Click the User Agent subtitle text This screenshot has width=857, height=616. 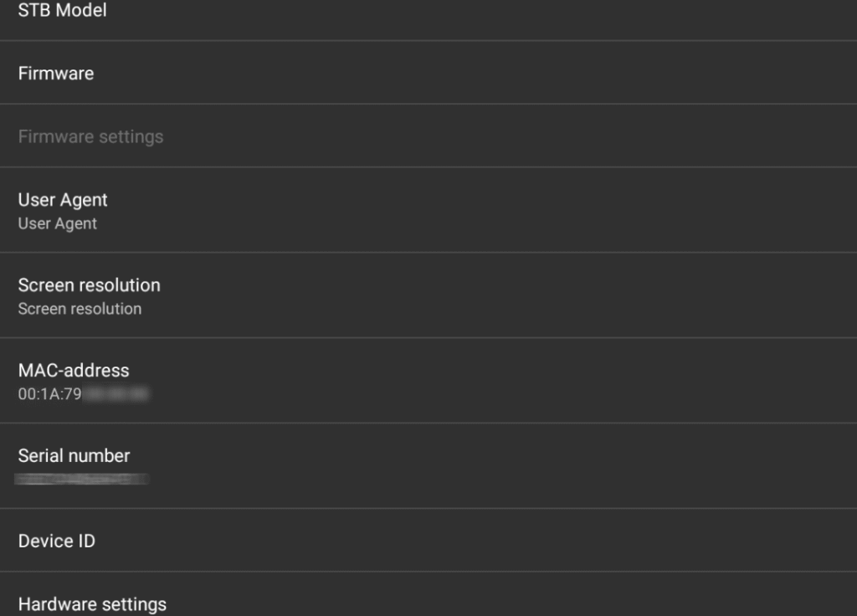[x=58, y=223]
